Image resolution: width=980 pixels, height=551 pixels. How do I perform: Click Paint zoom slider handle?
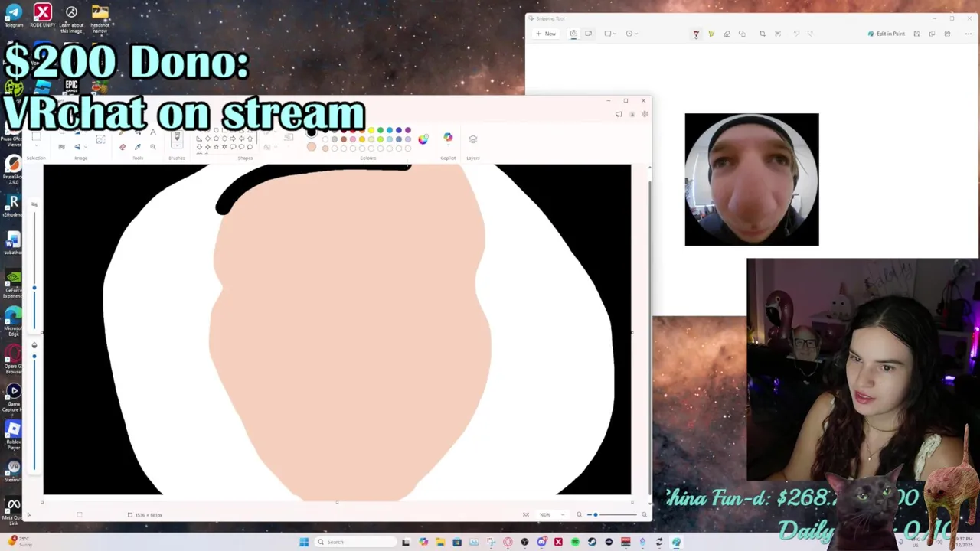pos(596,514)
